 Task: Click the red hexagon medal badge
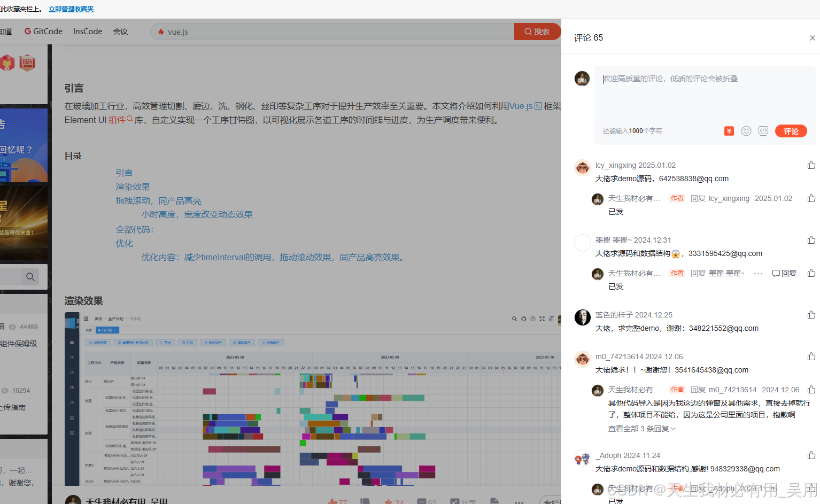click(x=6, y=63)
